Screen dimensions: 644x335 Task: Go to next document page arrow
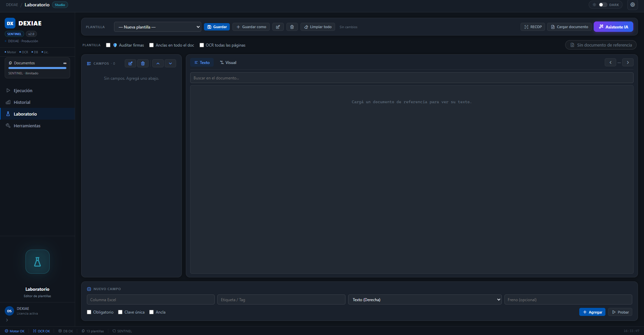628,62
